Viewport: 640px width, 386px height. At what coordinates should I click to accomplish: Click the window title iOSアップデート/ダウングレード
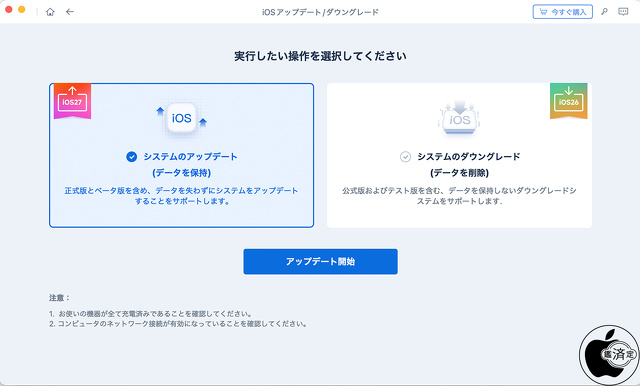320,12
